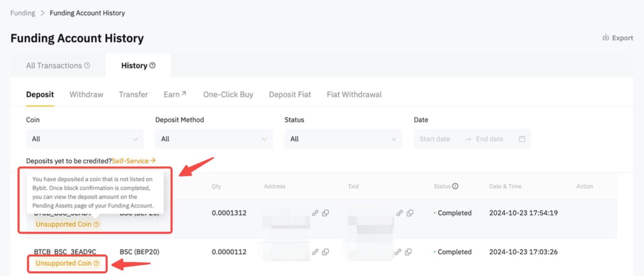Open the Earn external link tab
This screenshot has width=644, height=276.
(x=175, y=94)
